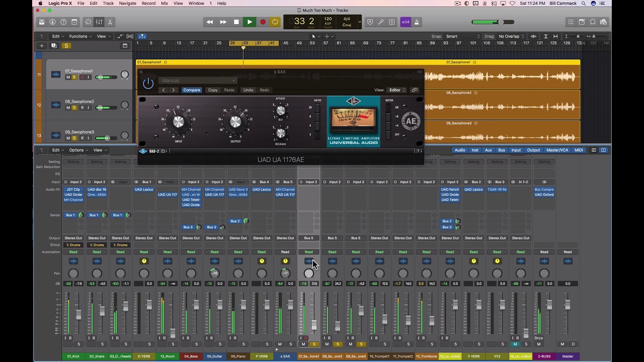Show the Master/VCA channel strips filter

point(557,150)
